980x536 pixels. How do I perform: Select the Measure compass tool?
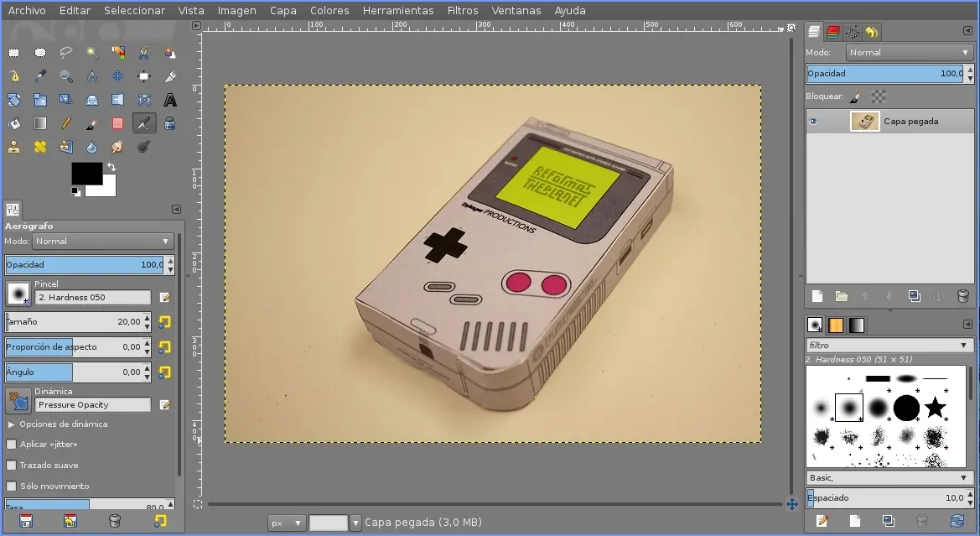click(x=92, y=76)
